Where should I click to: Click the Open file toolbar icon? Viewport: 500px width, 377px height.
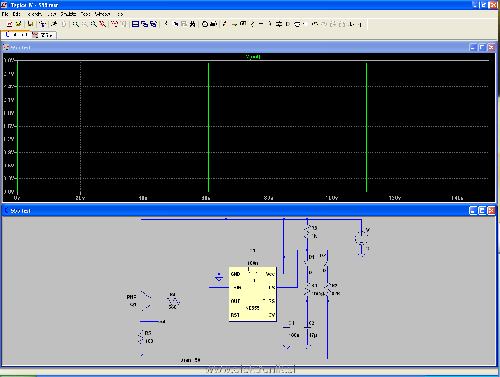tap(18, 24)
